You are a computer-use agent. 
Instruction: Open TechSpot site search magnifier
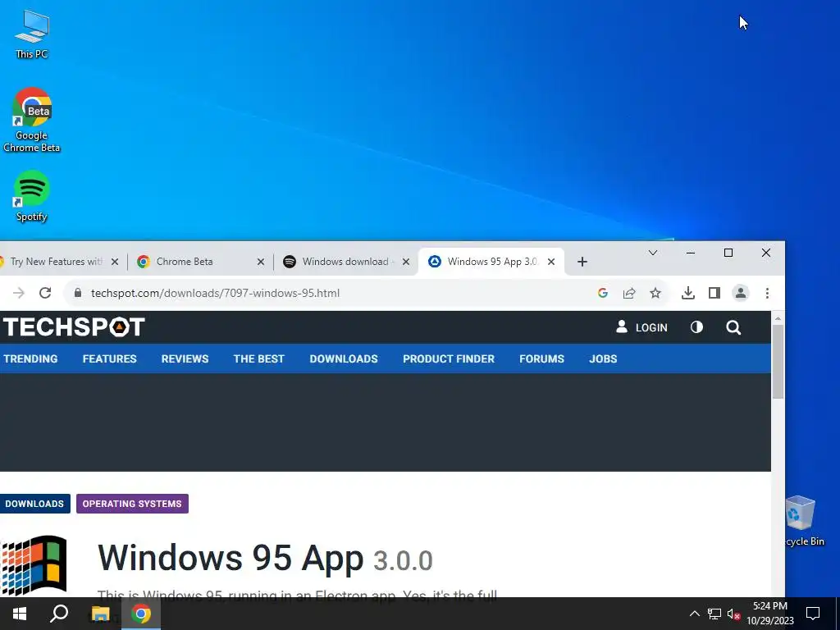point(733,327)
